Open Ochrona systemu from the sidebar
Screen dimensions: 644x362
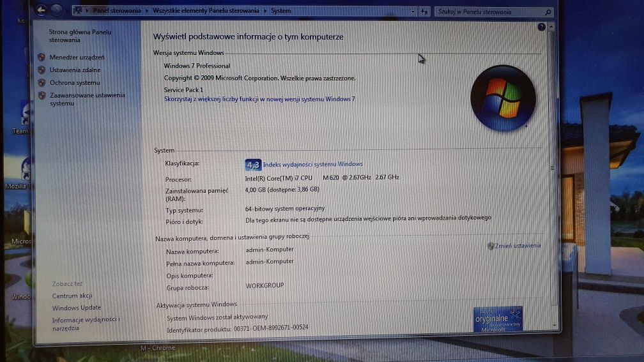click(75, 82)
